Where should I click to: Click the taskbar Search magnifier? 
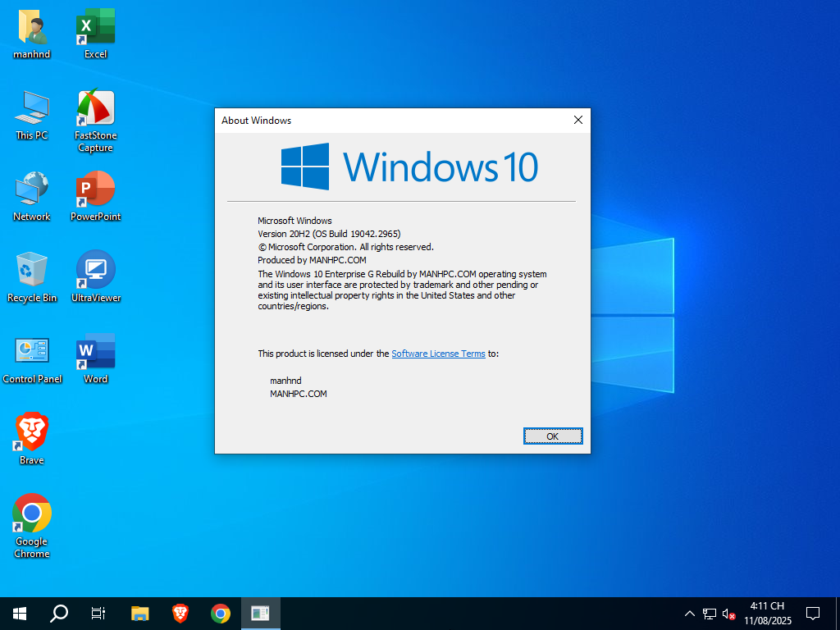click(59, 613)
